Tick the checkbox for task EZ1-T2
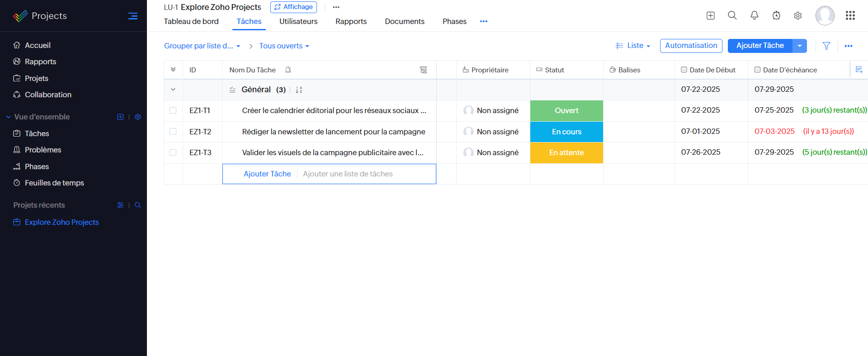This screenshot has height=356, width=868. (x=173, y=132)
